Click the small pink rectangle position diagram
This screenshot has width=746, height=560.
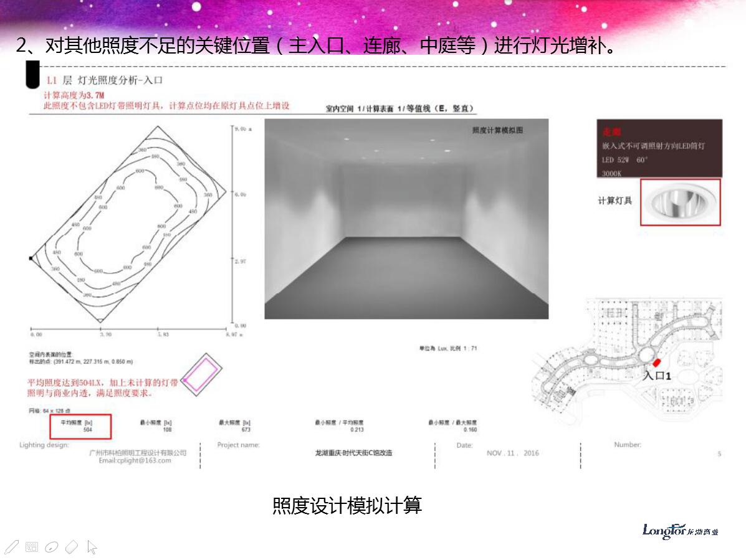pyautogui.click(x=201, y=373)
